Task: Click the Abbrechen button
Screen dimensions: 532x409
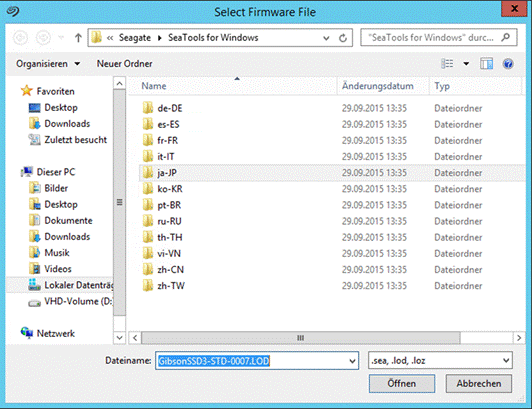Action: 478,384
